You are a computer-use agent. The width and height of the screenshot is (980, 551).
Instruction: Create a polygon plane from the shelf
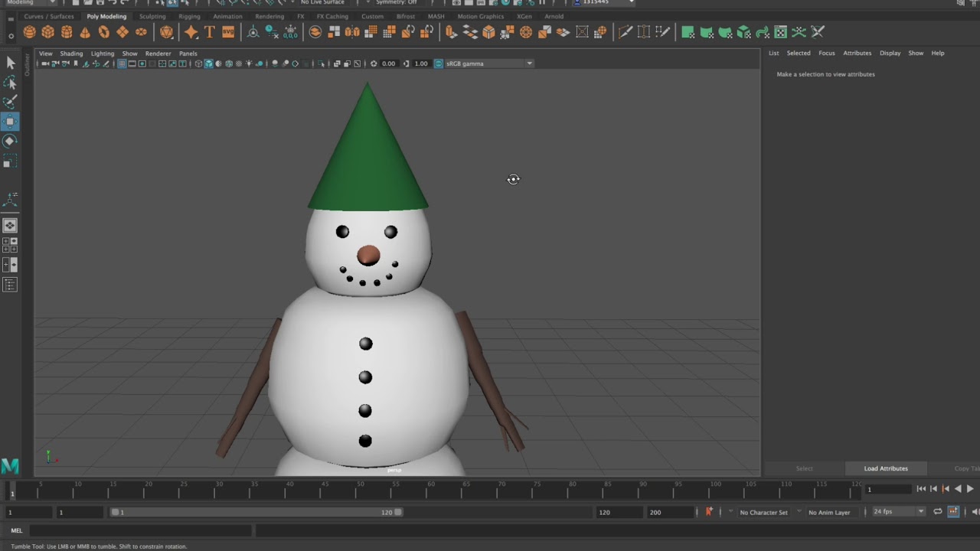click(x=122, y=32)
